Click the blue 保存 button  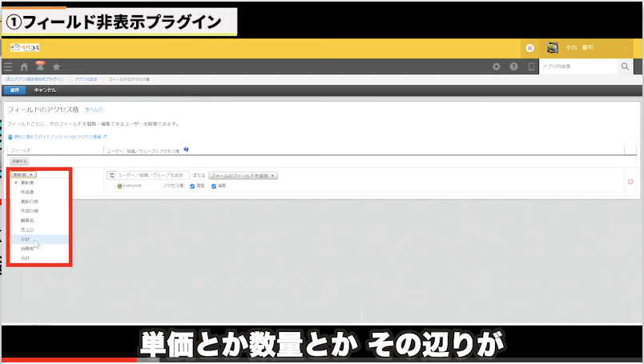(14, 91)
